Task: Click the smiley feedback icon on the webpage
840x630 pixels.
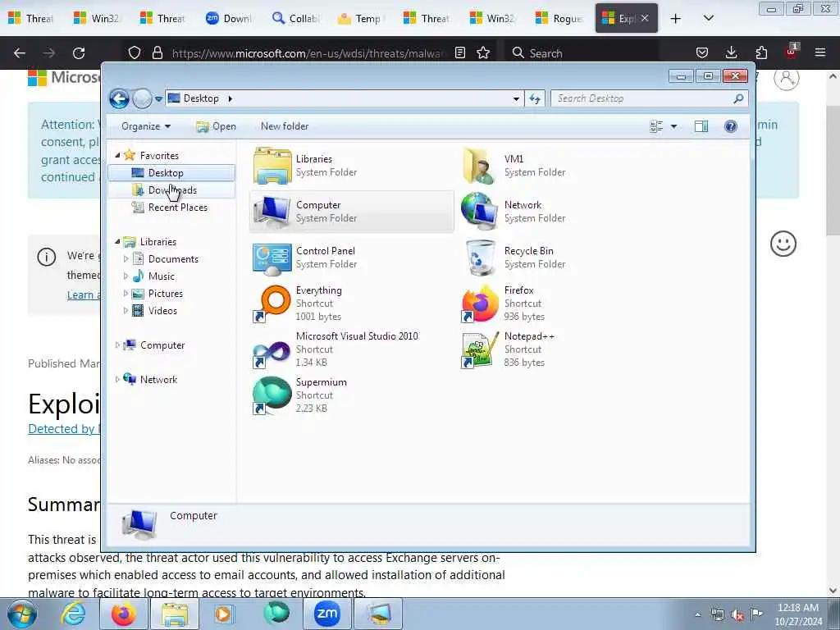Action: 783,244
